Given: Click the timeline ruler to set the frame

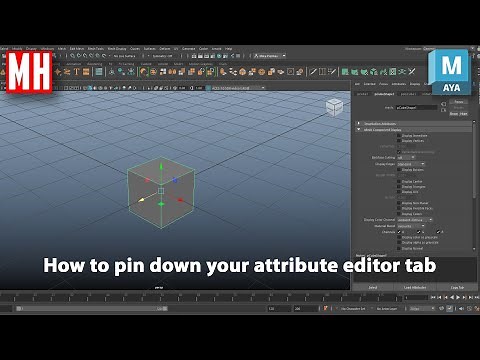Looking at the screenshot, I should [x=200, y=296].
